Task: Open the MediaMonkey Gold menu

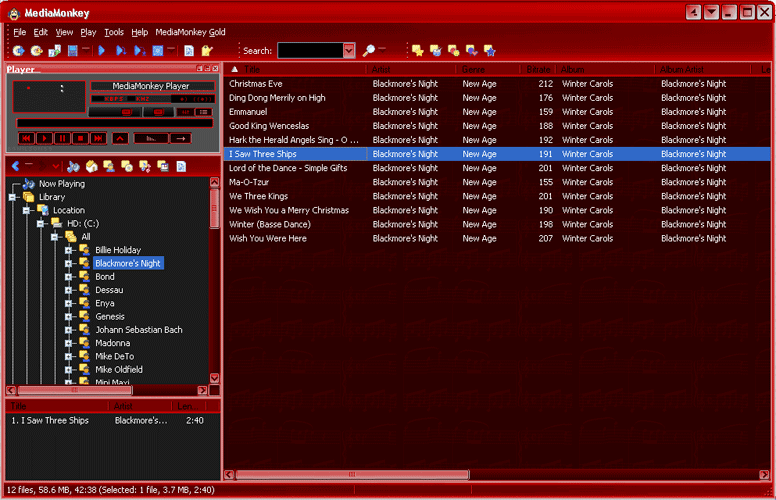Action: (x=190, y=32)
